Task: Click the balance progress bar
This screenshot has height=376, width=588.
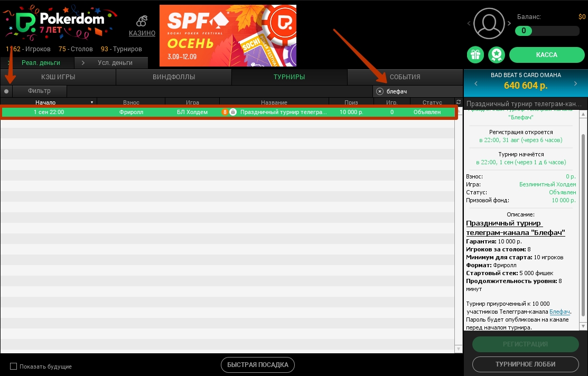Action: [x=547, y=31]
